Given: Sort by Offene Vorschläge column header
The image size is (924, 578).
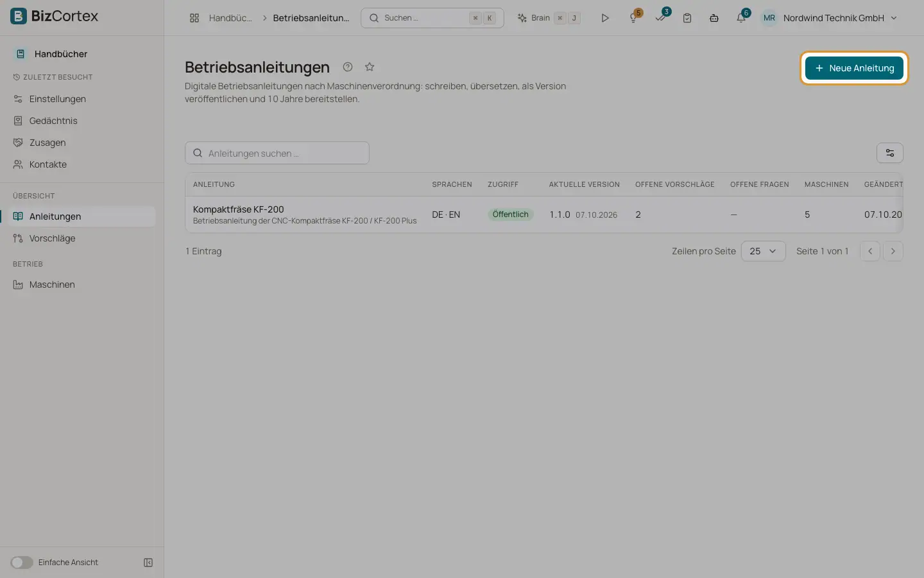Looking at the screenshot, I should coord(675,184).
